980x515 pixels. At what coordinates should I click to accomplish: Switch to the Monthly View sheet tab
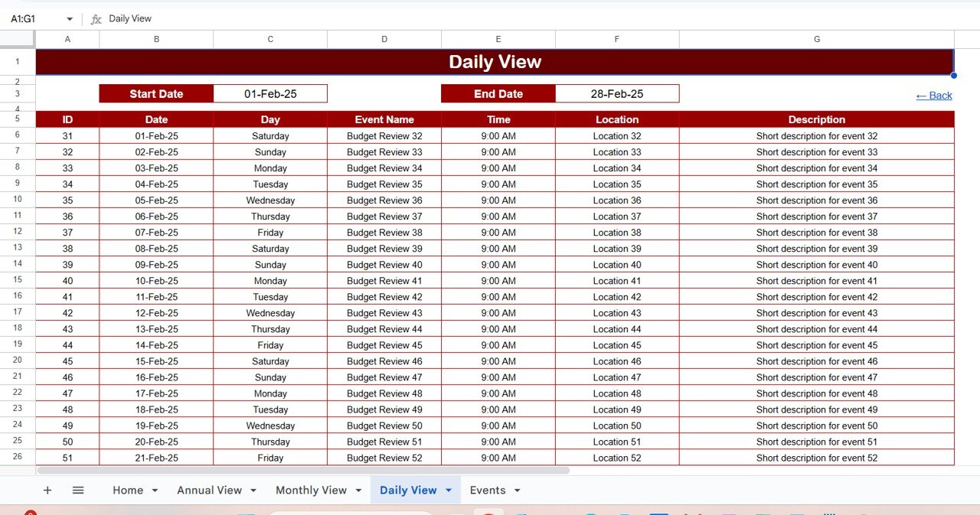click(311, 491)
